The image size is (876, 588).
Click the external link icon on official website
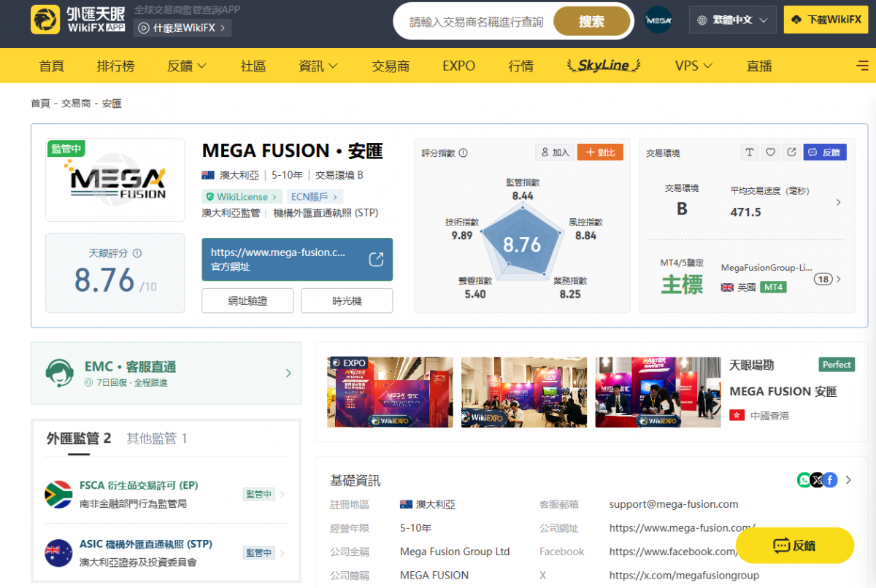[x=376, y=259]
